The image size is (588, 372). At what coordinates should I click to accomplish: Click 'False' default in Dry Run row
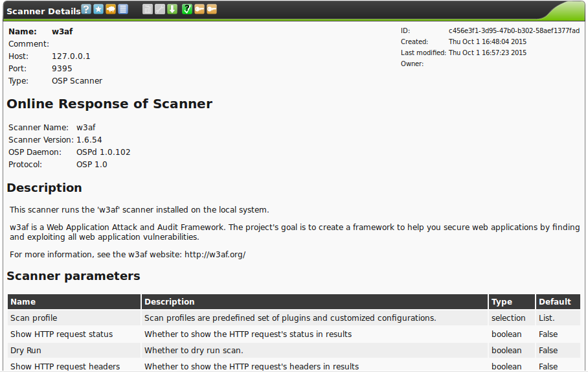click(x=548, y=350)
